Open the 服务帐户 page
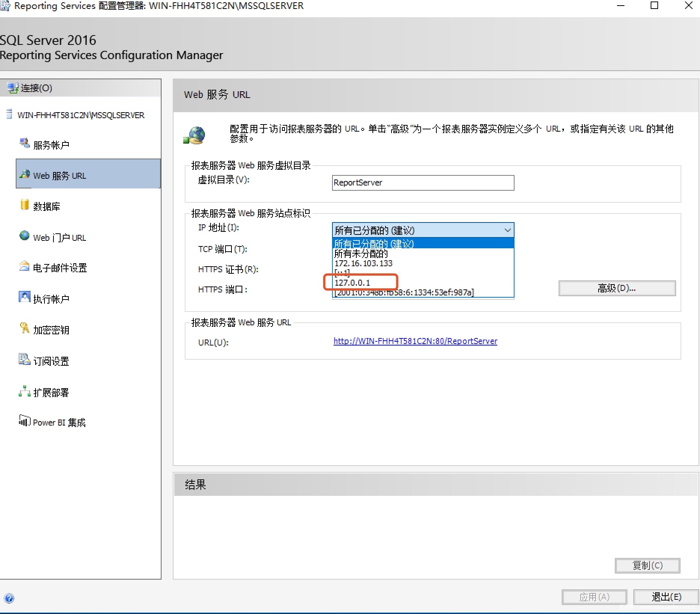This screenshot has height=614, width=700. click(x=52, y=145)
